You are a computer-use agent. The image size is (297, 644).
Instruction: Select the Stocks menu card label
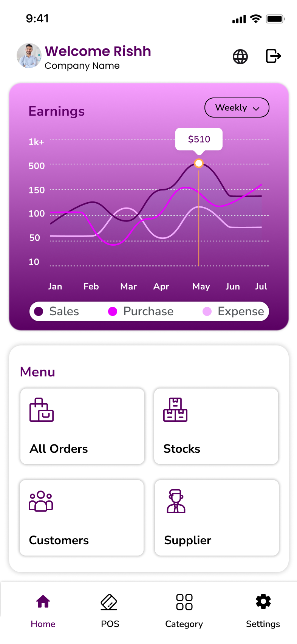coord(182,449)
